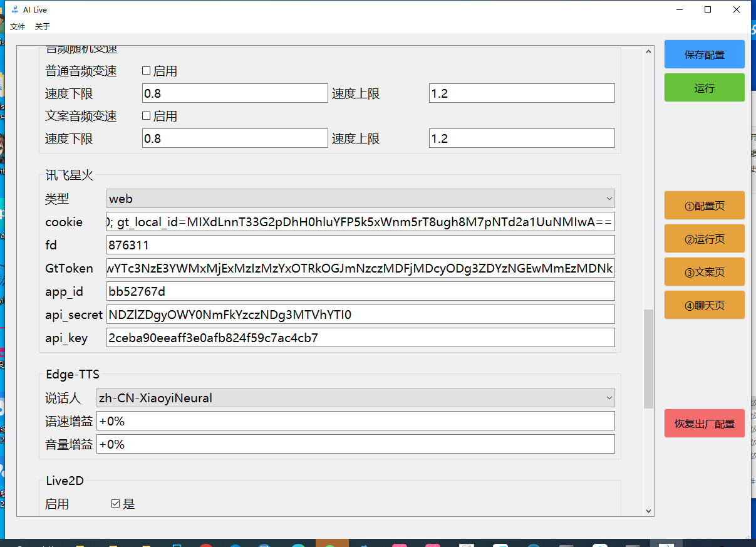Click the green 运行 button
The image size is (756, 547).
tap(704, 88)
